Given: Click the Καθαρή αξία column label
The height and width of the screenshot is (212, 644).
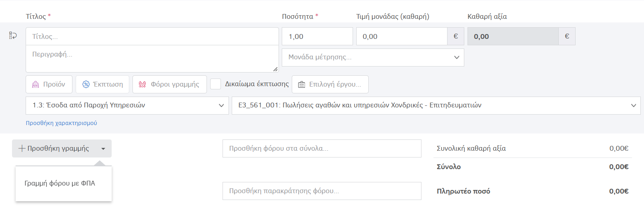Looking at the screenshot, I should [487, 16].
